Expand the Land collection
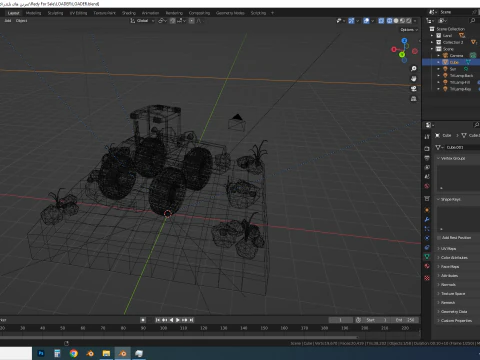 point(432,36)
